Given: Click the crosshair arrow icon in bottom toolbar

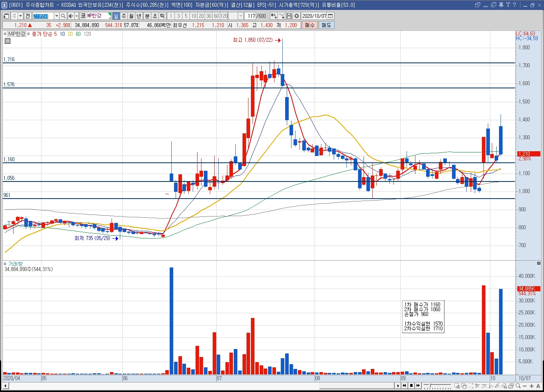Looking at the screenshot, I should [x=477, y=386].
